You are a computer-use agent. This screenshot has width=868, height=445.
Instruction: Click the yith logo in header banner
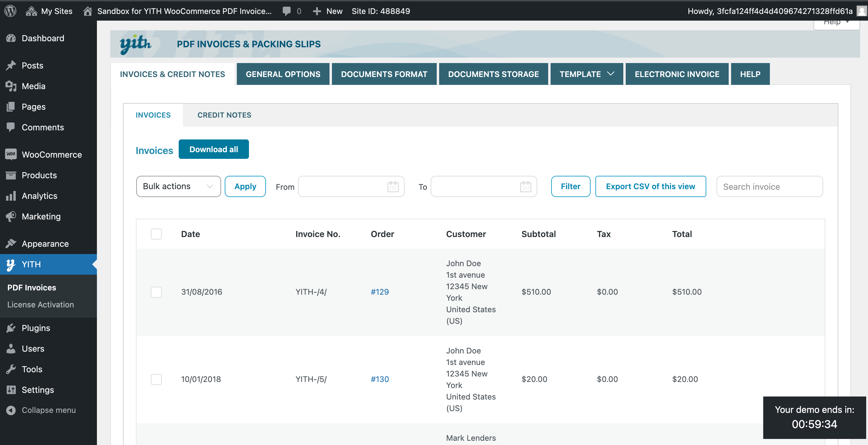135,44
